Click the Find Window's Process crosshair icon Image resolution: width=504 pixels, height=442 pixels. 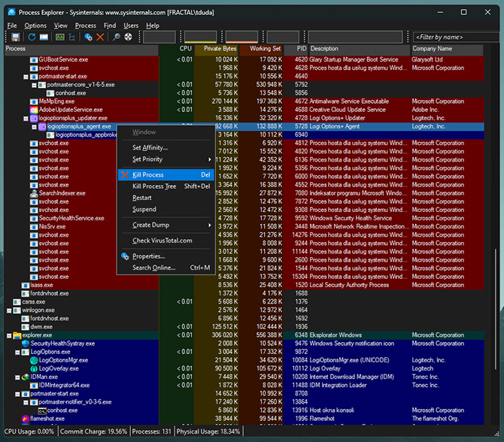coord(128,37)
